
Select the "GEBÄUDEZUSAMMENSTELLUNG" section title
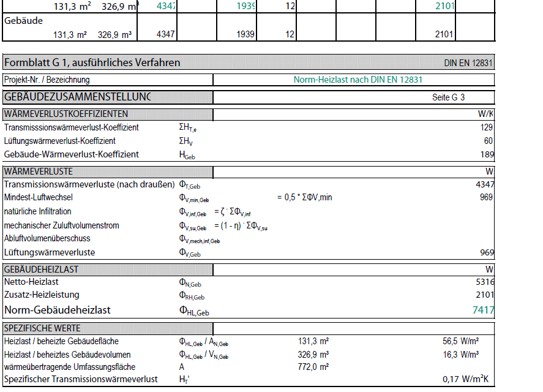click(x=78, y=97)
